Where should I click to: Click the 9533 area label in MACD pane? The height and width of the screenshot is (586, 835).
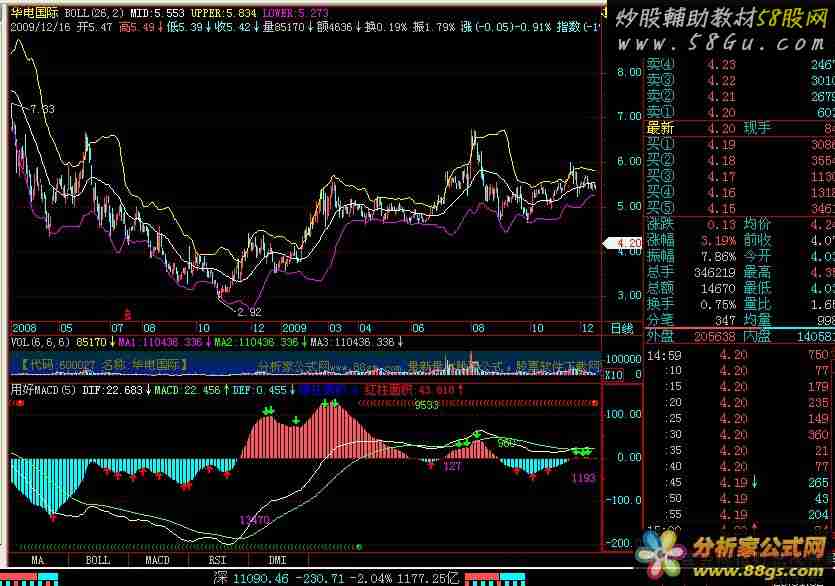click(x=427, y=405)
